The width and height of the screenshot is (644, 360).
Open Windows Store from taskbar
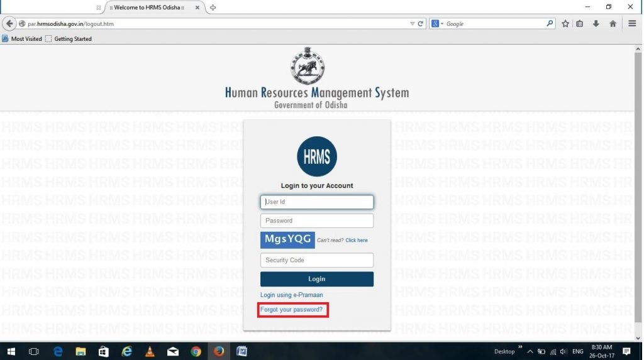point(104,351)
